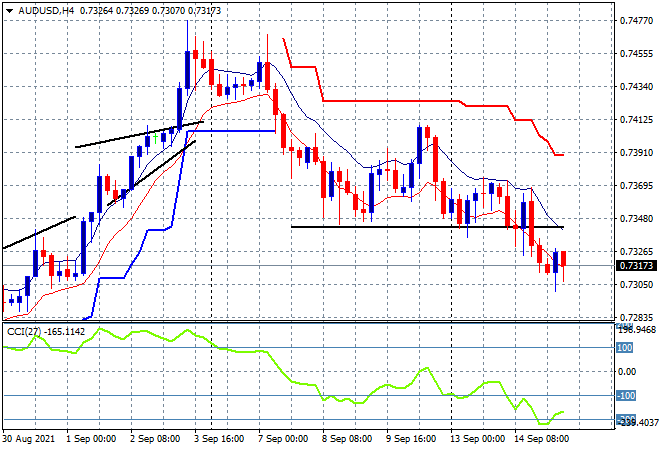Click the 9 Sep 16:00 time label
The width and height of the screenshot is (660, 450).
point(411,439)
